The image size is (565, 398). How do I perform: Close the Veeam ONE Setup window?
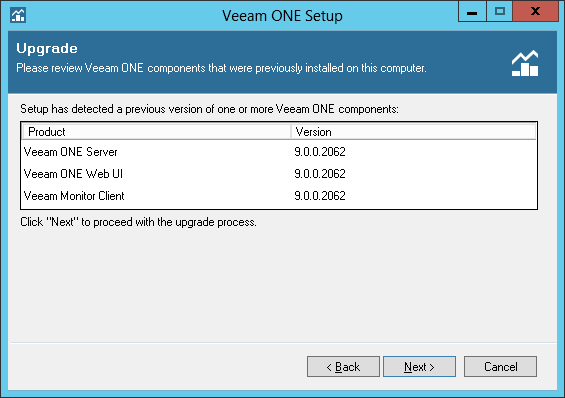tap(535, 12)
